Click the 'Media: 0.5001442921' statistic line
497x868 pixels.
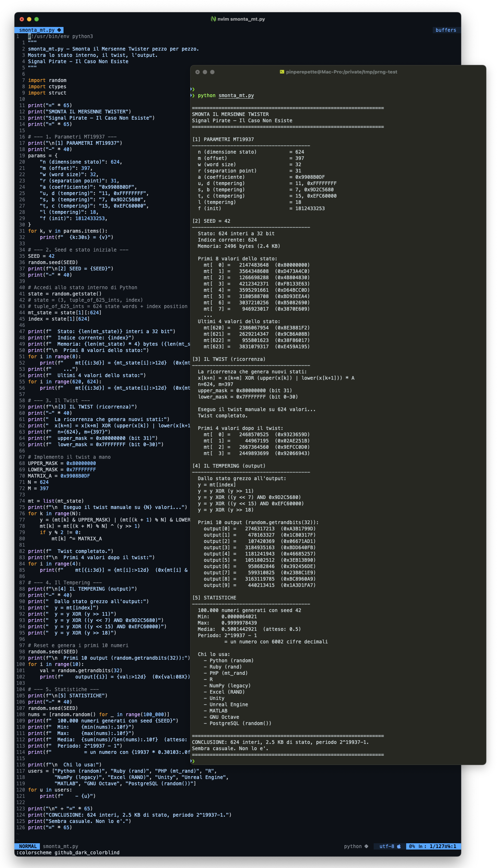250,629
